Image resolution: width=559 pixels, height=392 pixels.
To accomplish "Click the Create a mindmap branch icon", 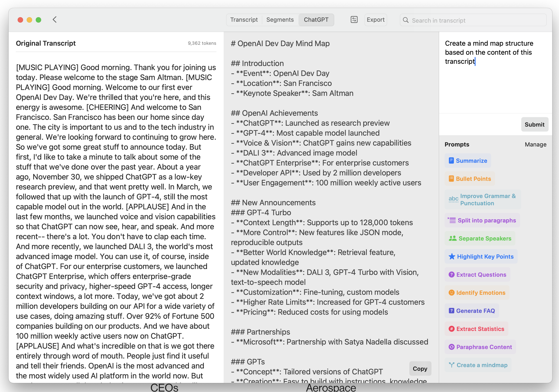I will point(452,365).
